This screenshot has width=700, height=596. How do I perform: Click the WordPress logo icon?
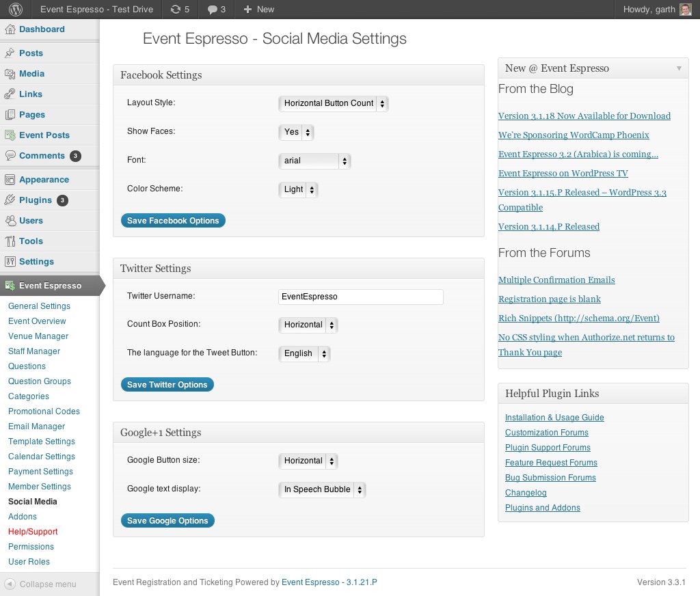coord(16,10)
